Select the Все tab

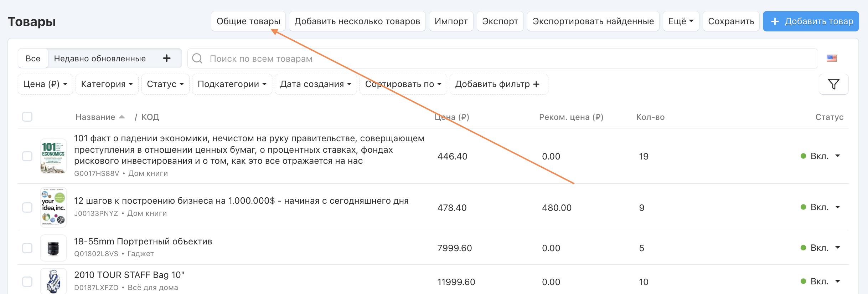coord(33,59)
